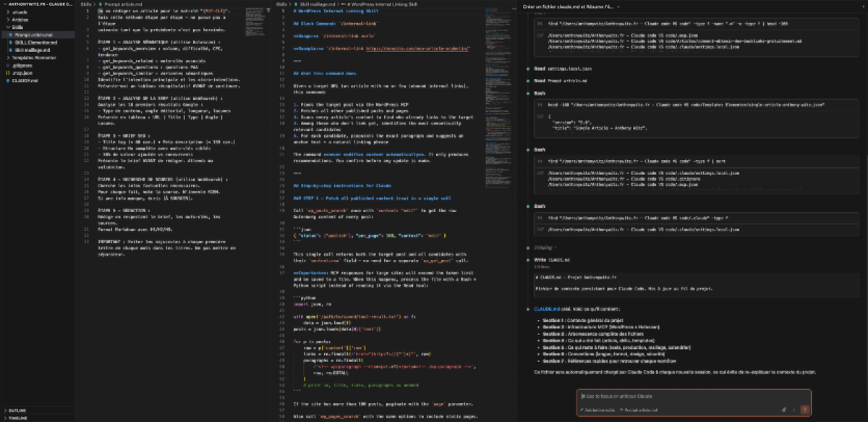This screenshot has height=422, width=868.
Task: Click markdown icon in Skill maillage.md breadcrumb
Action: coord(295,4)
